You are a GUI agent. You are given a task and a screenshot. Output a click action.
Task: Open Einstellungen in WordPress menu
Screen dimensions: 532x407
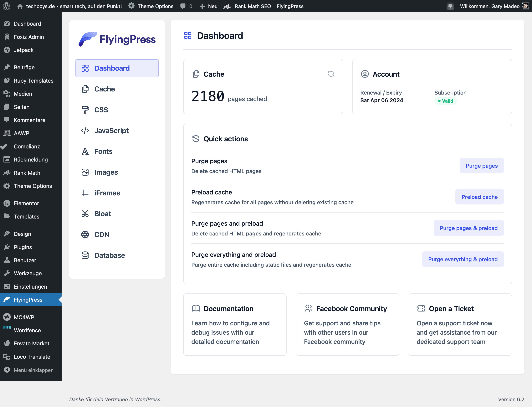[31, 287]
